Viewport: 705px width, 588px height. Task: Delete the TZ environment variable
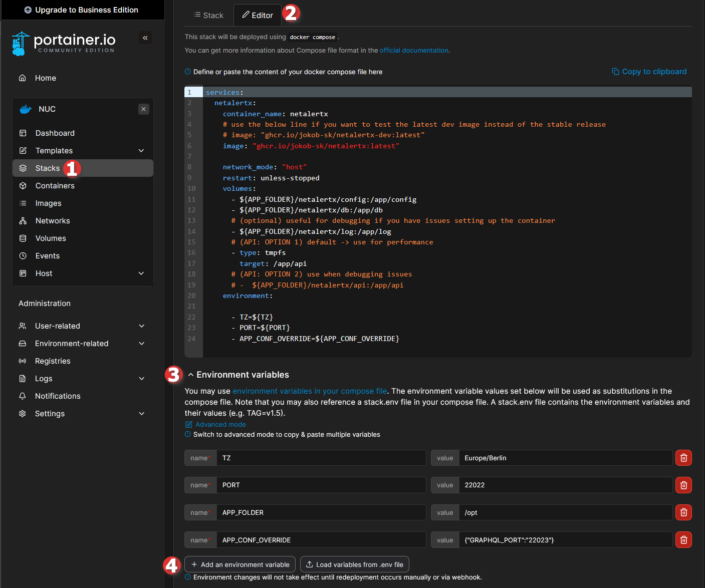click(x=683, y=458)
